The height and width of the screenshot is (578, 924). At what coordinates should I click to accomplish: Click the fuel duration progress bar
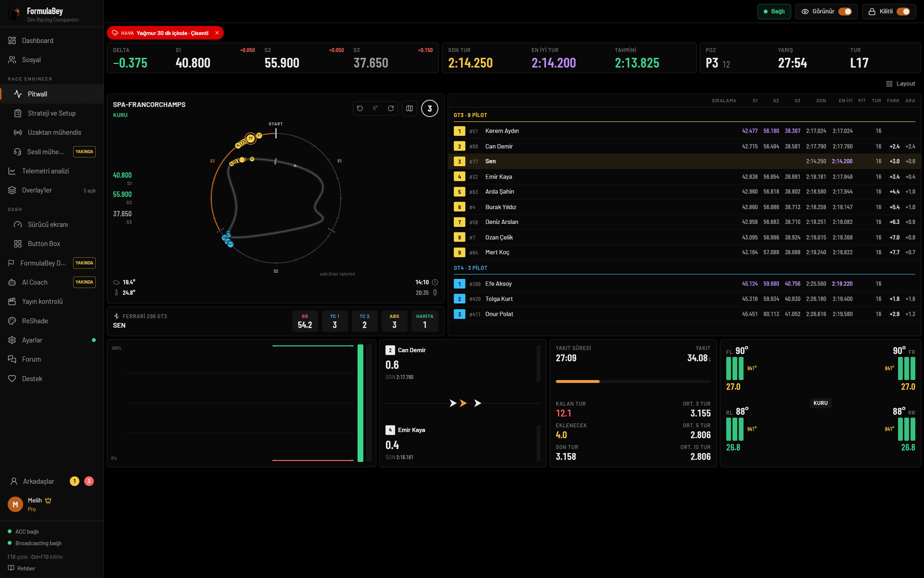click(x=633, y=381)
